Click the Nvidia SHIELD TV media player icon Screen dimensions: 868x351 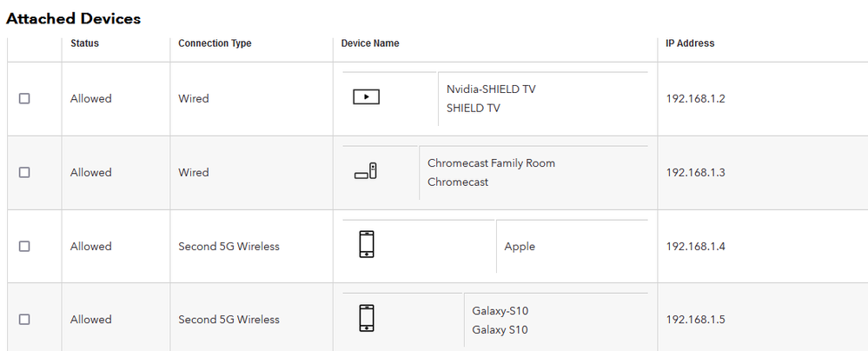click(367, 97)
